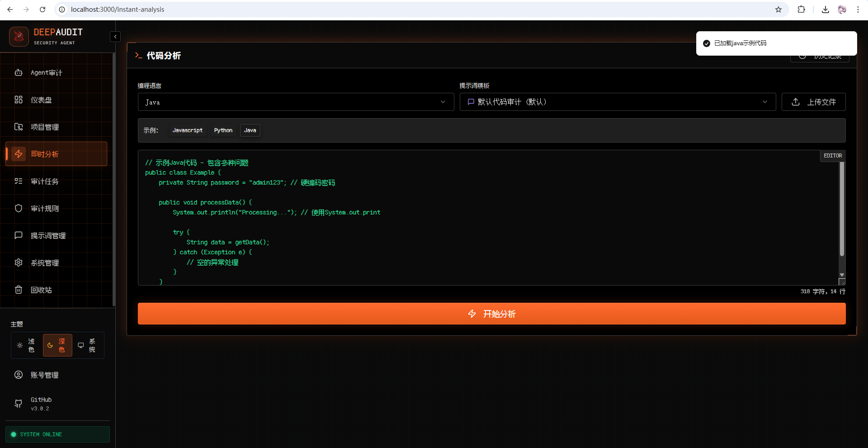The width and height of the screenshot is (868, 448).
Task: Go to 提示词管理 menu item
Action: pyautogui.click(x=56, y=235)
